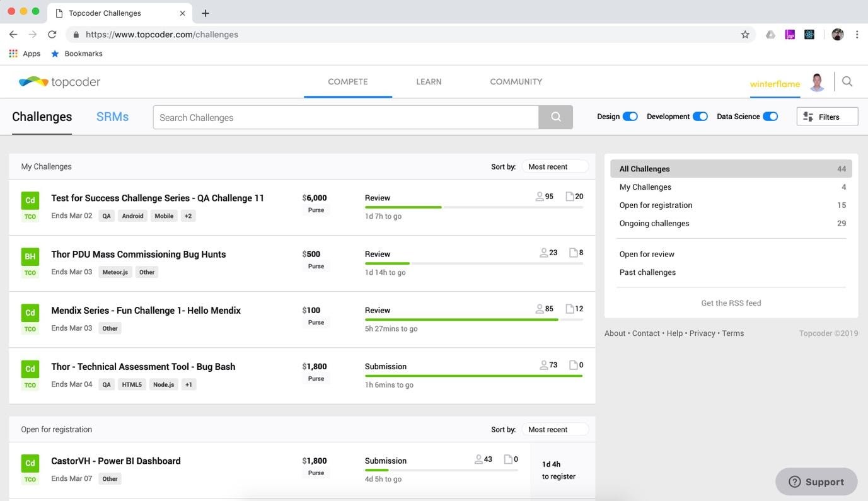Click the Android tag on QA Challenge 11
The height and width of the screenshot is (501, 868).
(132, 216)
